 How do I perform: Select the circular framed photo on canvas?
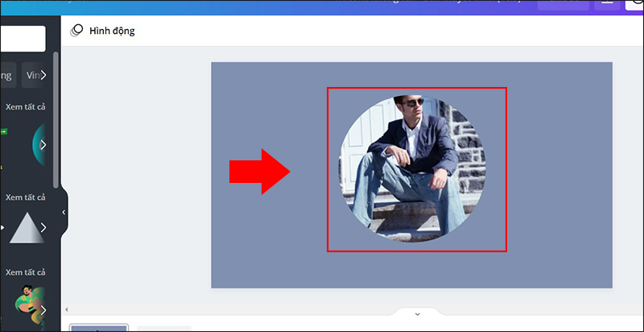tap(412, 169)
